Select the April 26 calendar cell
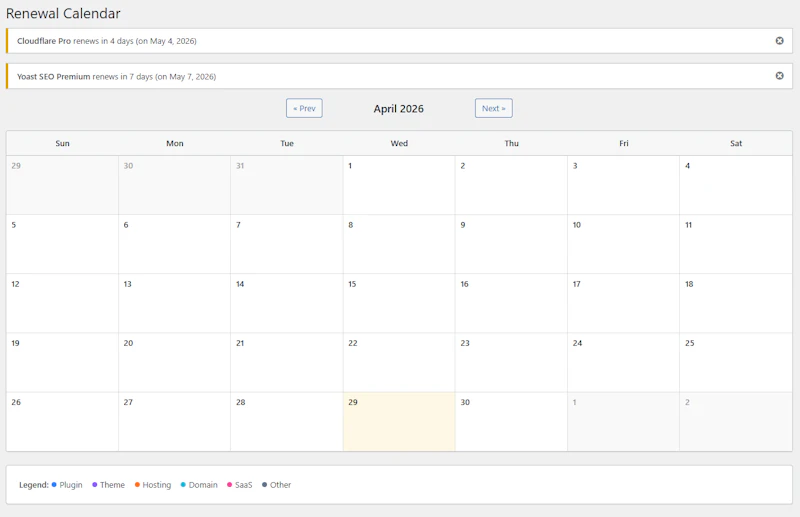800x517 pixels. (x=62, y=422)
